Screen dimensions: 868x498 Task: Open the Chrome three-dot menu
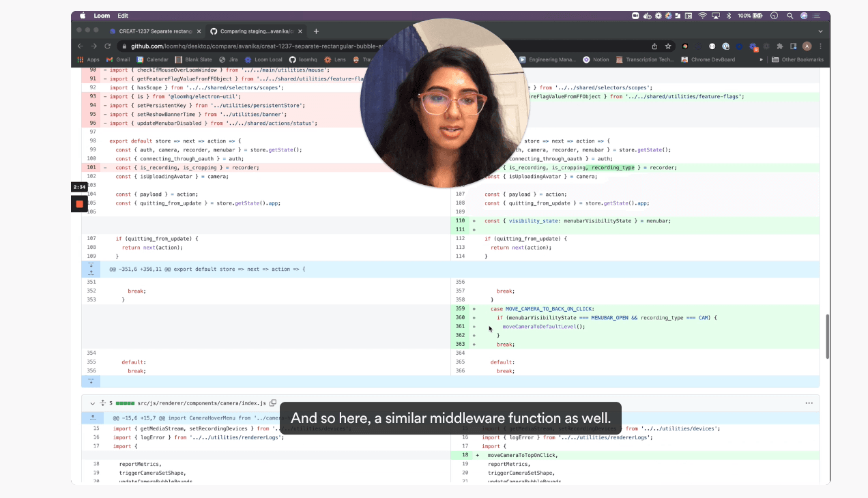820,46
